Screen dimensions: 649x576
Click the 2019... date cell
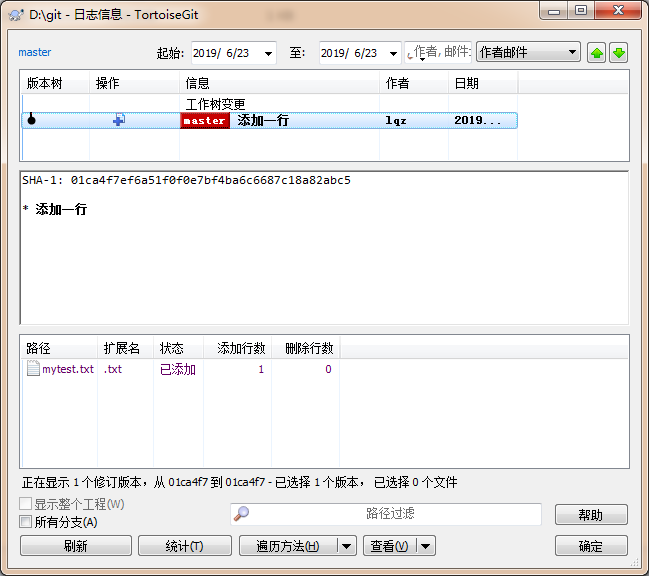(477, 120)
